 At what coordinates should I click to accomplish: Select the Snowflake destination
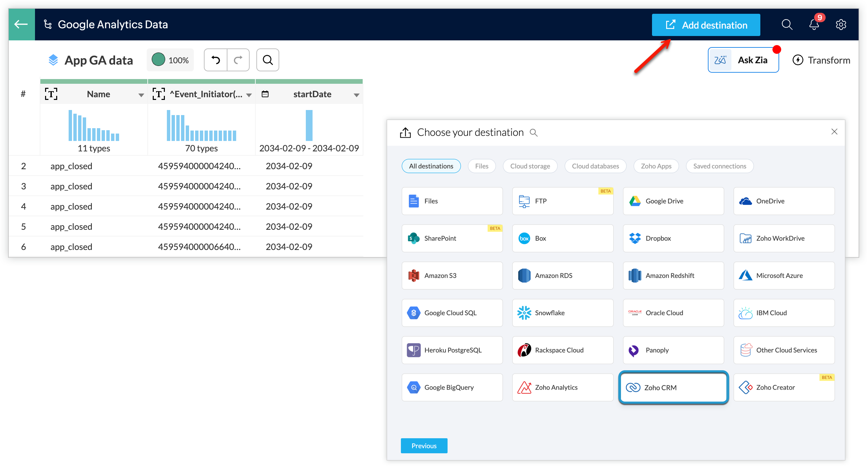(563, 313)
